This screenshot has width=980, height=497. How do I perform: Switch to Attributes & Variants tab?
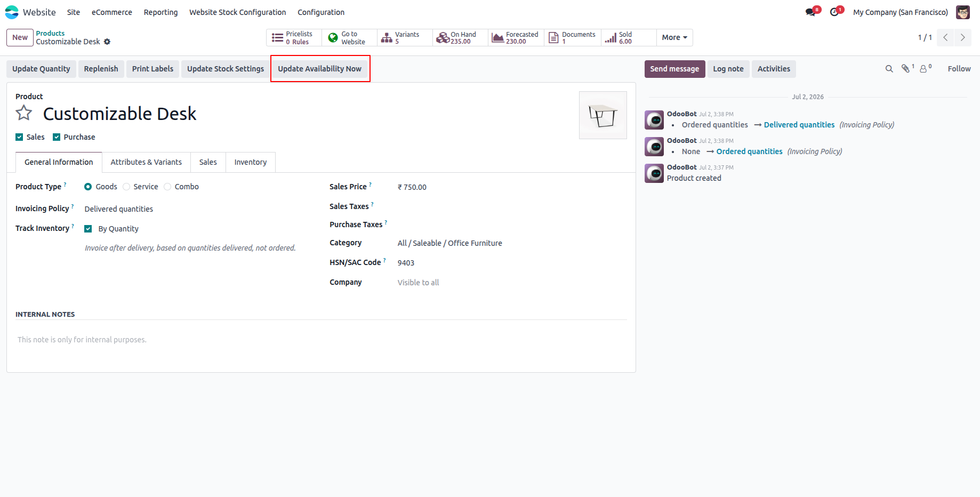[x=146, y=162]
